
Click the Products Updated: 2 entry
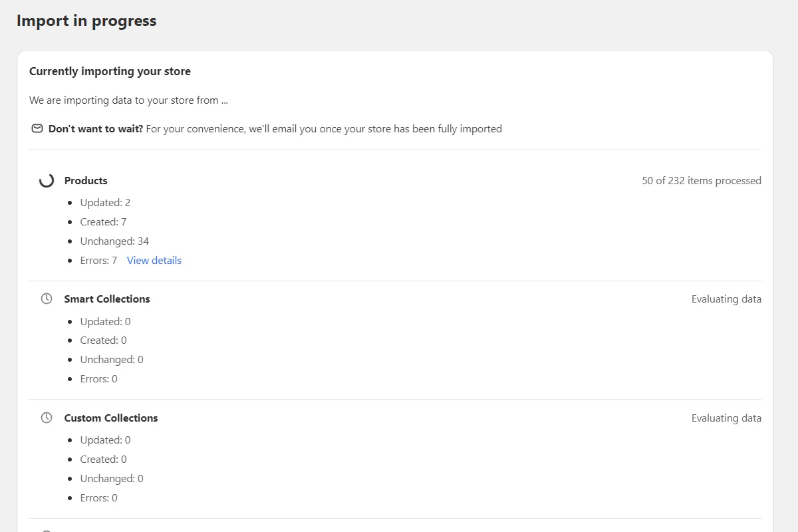105,203
